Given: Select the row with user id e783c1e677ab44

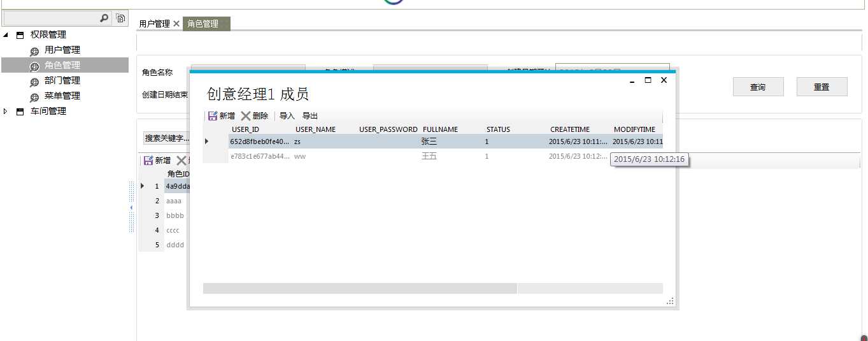Looking at the screenshot, I should click(x=433, y=156).
